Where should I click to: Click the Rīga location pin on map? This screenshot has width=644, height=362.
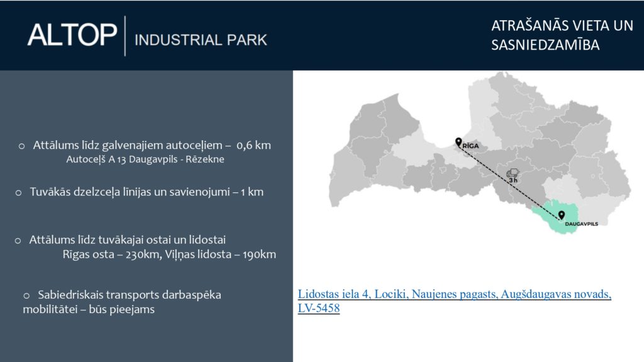pos(458,142)
